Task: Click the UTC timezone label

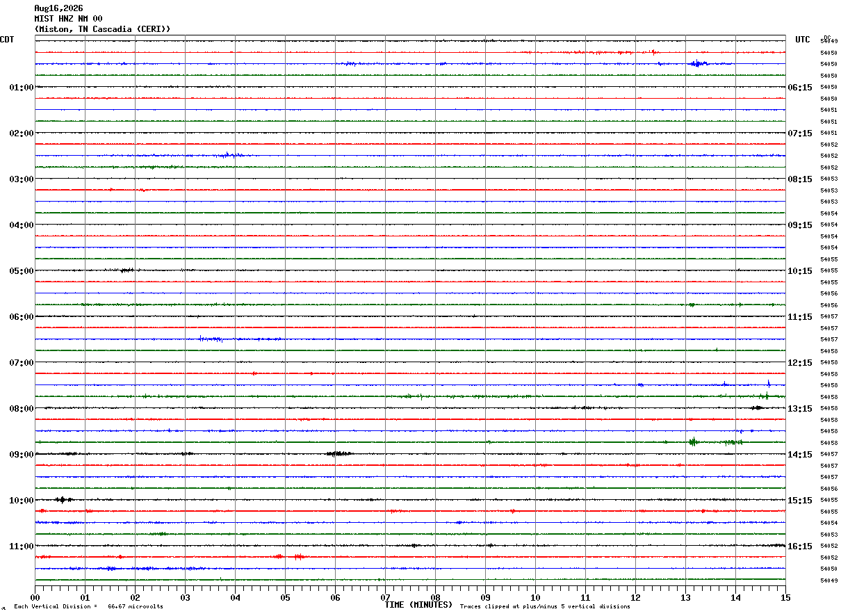Action: [x=803, y=40]
